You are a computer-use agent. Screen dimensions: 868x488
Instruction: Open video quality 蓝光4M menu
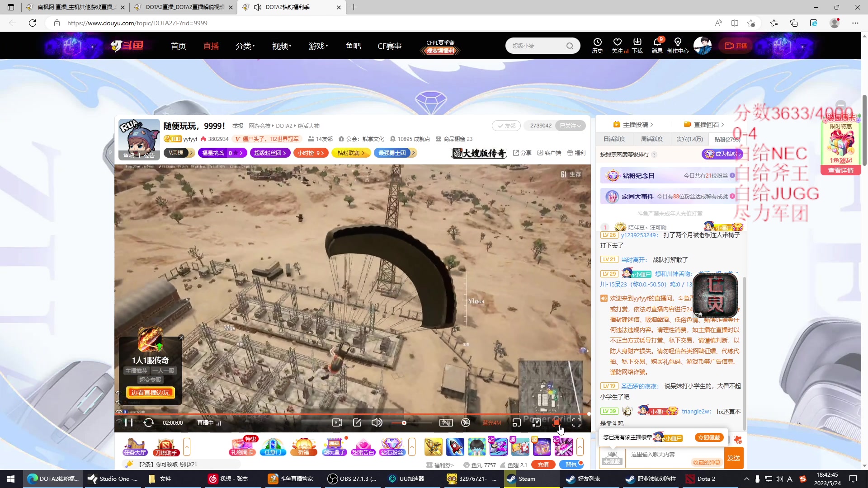(491, 423)
